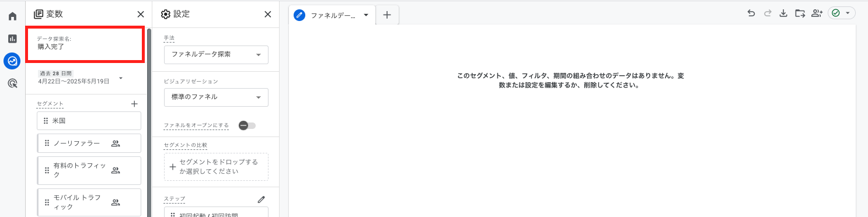The height and width of the screenshot is (217, 868).
Task: Click the セグメントをドロップするか選択 drop zone
Action: tap(216, 166)
